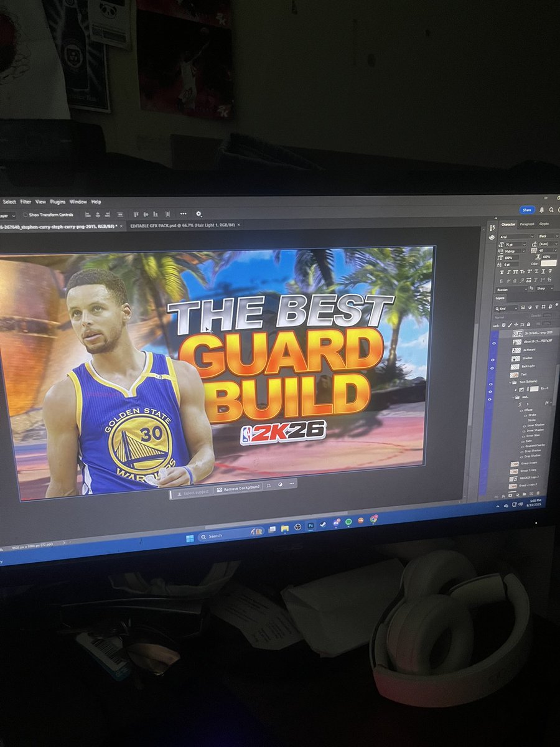Open the Photoshop search icon

pyautogui.click(x=551, y=210)
